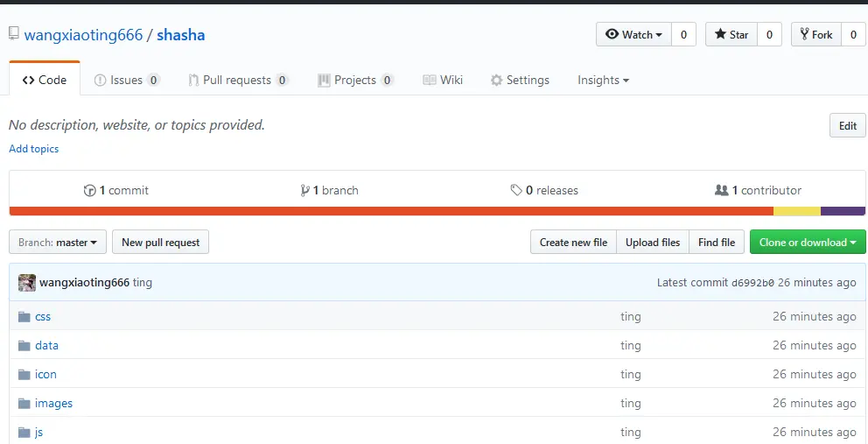
Task: Open the Pull requests tab
Action: click(x=238, y=80)
